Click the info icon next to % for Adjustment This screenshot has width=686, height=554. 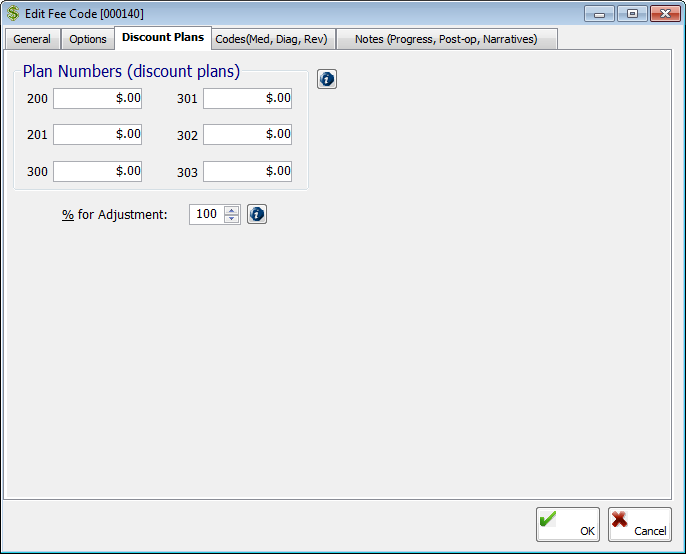click(257, 214)
